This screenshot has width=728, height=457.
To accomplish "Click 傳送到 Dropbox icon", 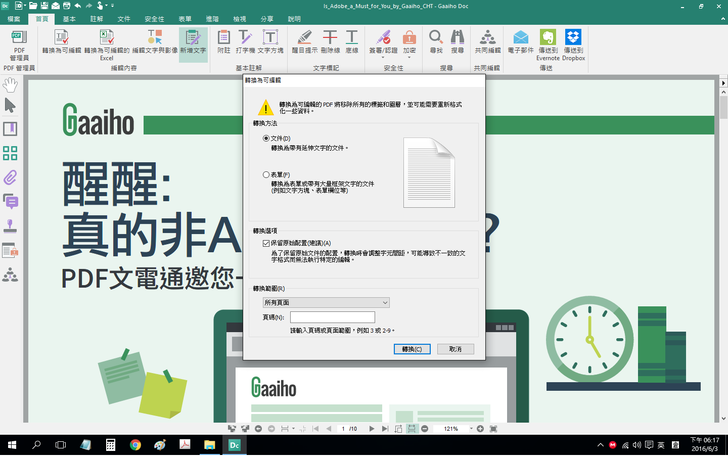I will point(573,43).
